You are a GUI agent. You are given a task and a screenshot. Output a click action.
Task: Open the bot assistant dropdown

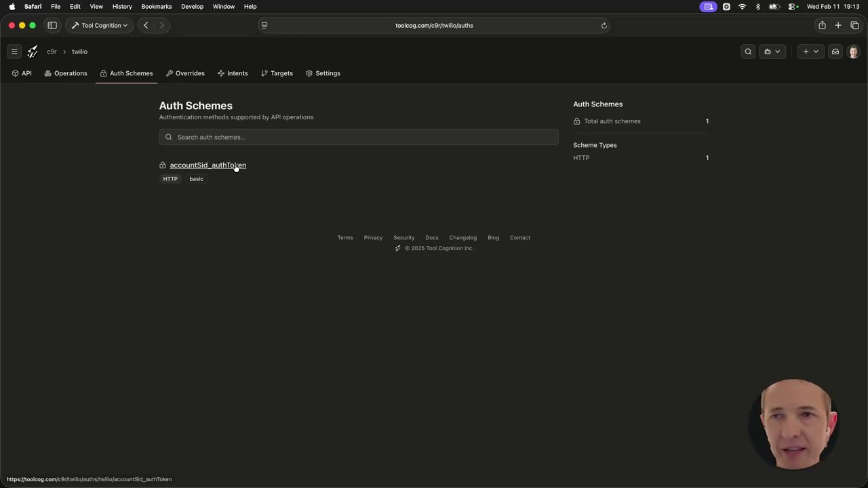coord(772,52)
